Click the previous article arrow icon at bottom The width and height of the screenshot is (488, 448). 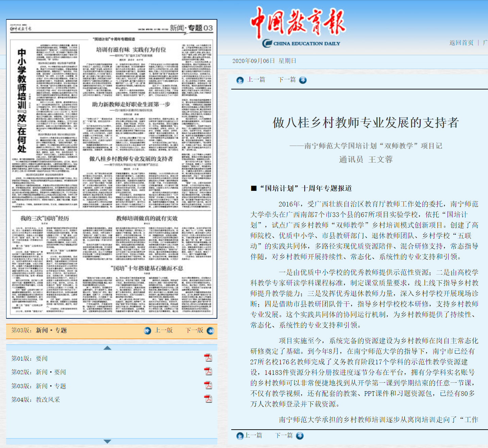[x=240, y=436]
